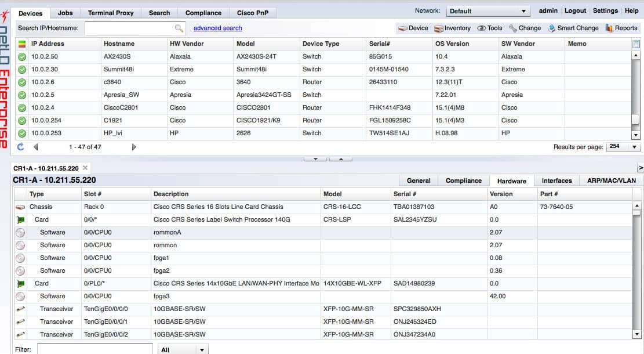Click the advanced search link
The height and width of the screenshot is (354, 644).
point(218,28)
